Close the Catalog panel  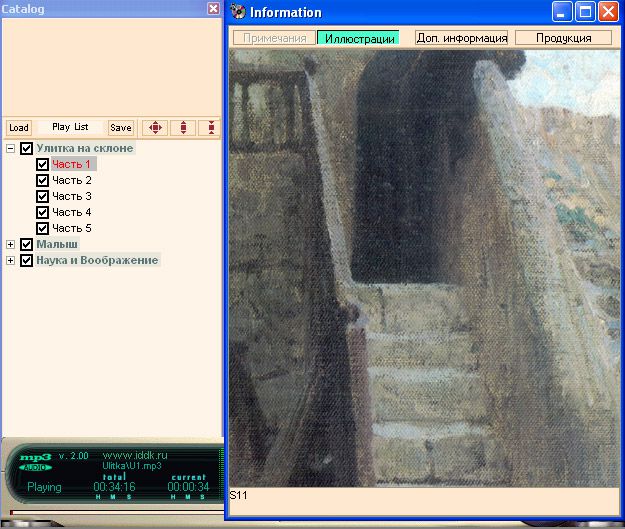point(213,8)
